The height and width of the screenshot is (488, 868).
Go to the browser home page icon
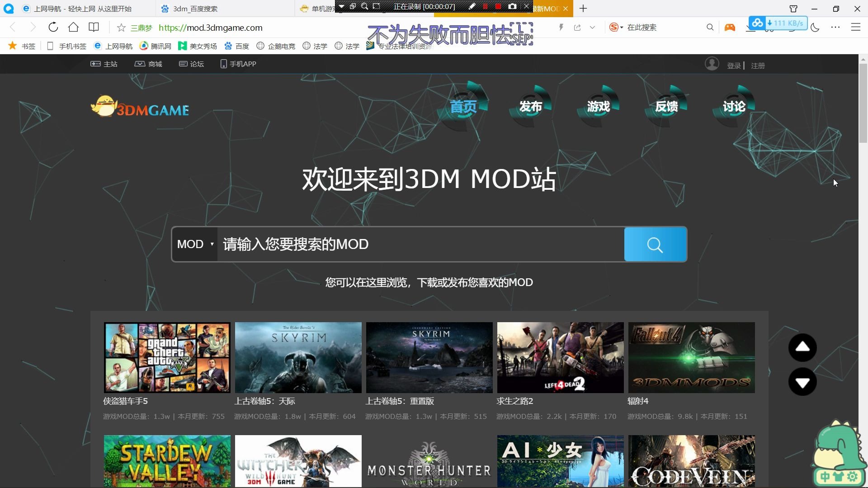(x=73, y=27)
